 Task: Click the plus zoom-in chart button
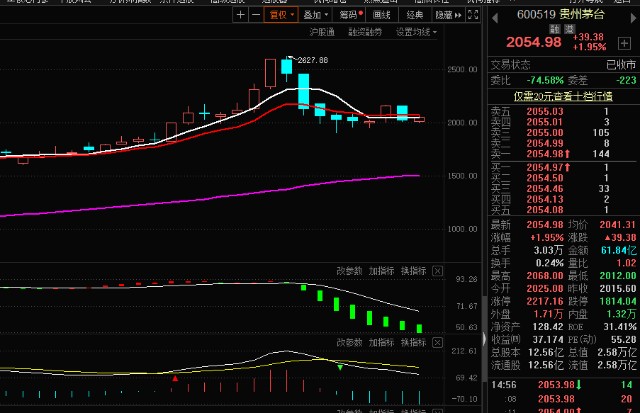tap(240, 15)
